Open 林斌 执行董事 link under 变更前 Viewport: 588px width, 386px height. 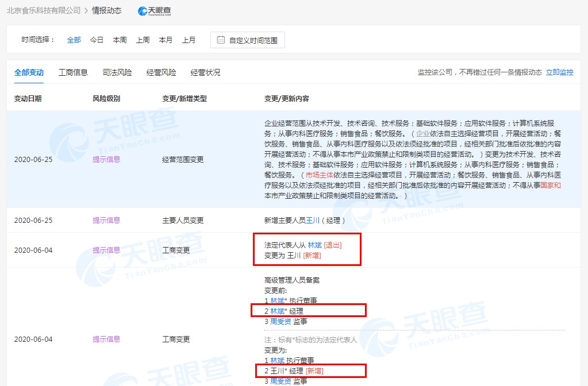(x=277, y=300)
